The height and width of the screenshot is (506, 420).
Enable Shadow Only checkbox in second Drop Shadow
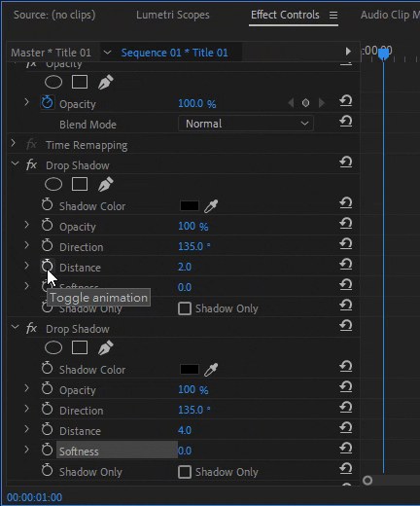pyautogui.click(x=185, y=472)
